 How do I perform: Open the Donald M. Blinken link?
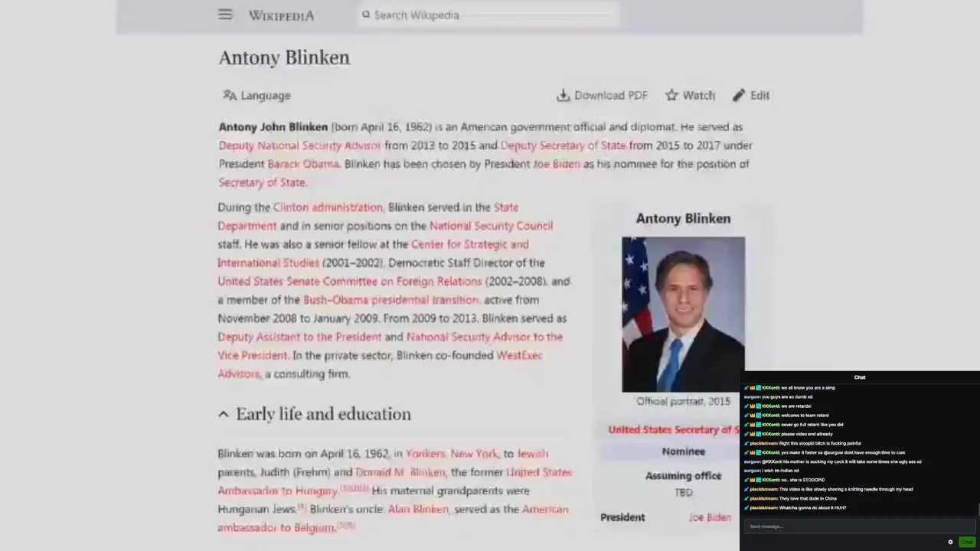tap(400, 472)
